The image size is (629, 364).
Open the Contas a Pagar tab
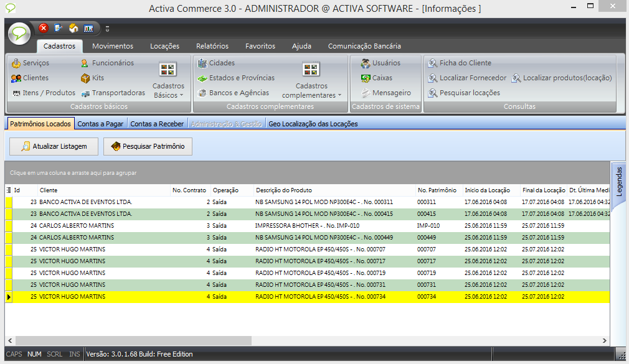(100, 124)
